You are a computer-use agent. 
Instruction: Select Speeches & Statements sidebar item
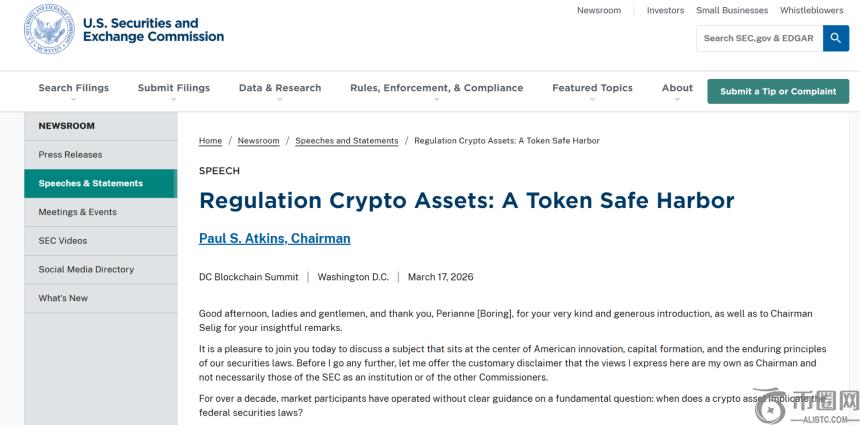(x=91, y=184)
